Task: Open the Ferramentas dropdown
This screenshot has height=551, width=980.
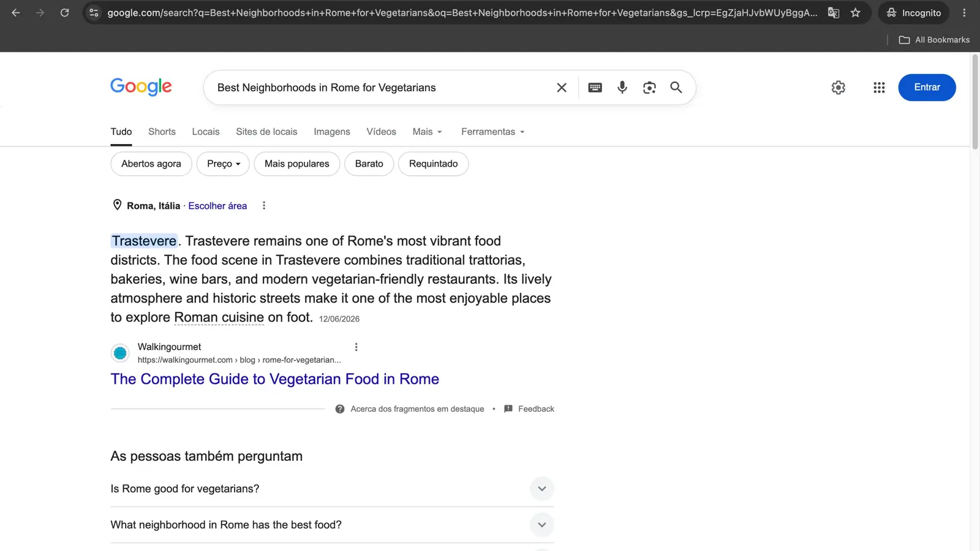Action: [493, 132]
